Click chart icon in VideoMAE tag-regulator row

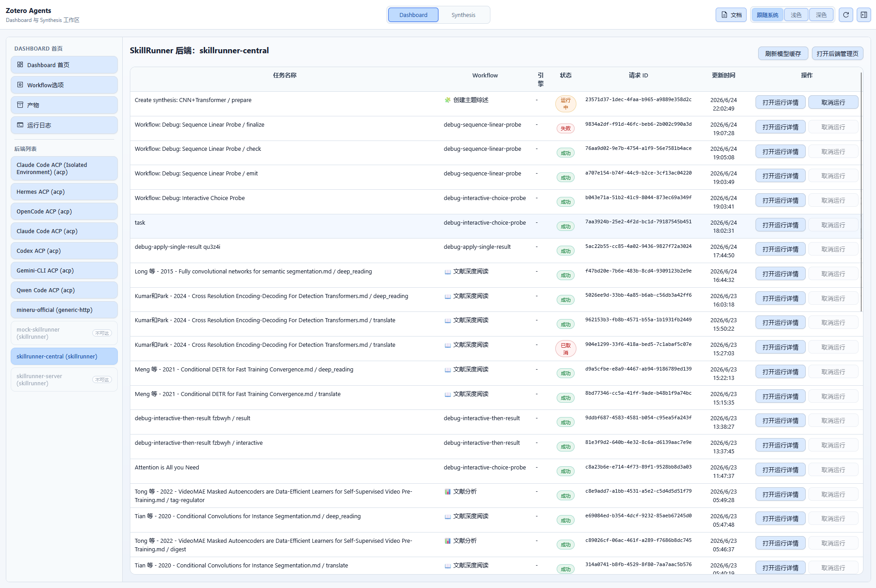click(447, 491)
